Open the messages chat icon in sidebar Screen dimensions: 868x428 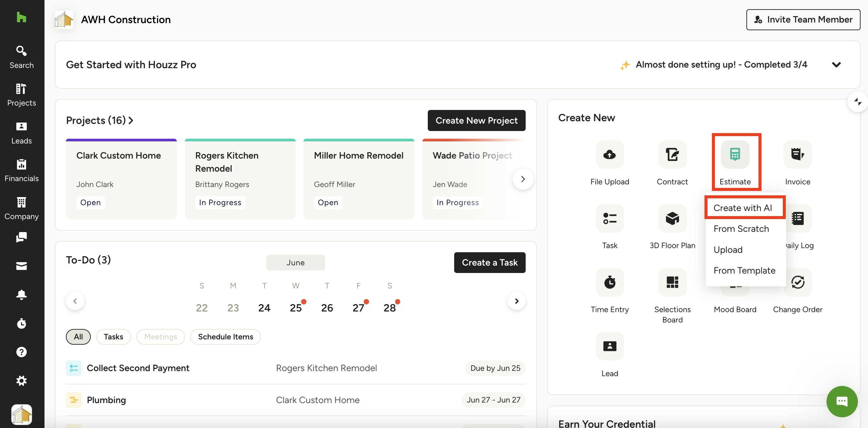tap(22, 237)
